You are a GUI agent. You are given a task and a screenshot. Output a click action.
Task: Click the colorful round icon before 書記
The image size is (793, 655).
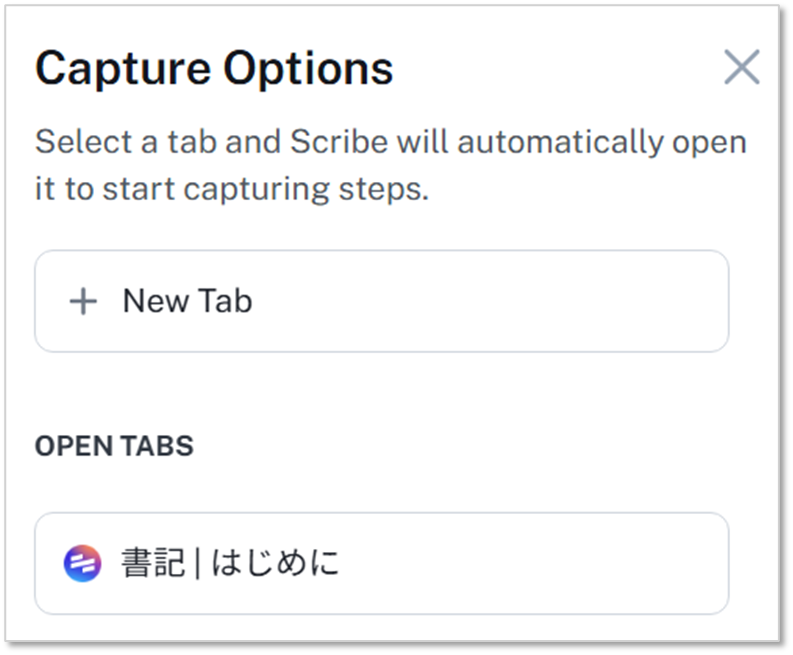(x=82, y=564)
